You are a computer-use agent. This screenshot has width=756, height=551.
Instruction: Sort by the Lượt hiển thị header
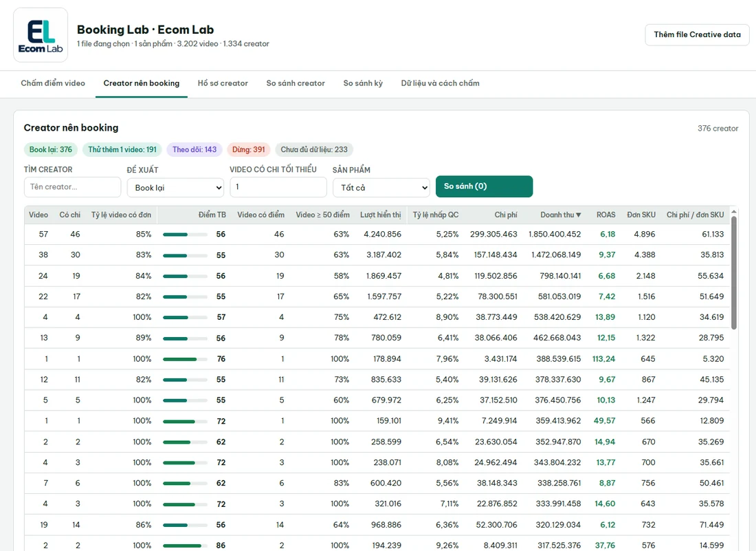[381, 215]
